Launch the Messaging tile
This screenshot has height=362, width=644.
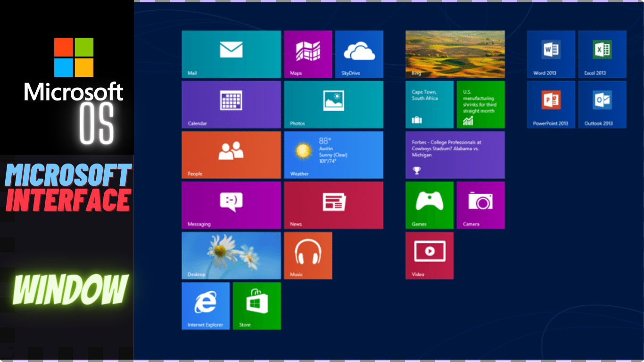[x=231, y=206]
